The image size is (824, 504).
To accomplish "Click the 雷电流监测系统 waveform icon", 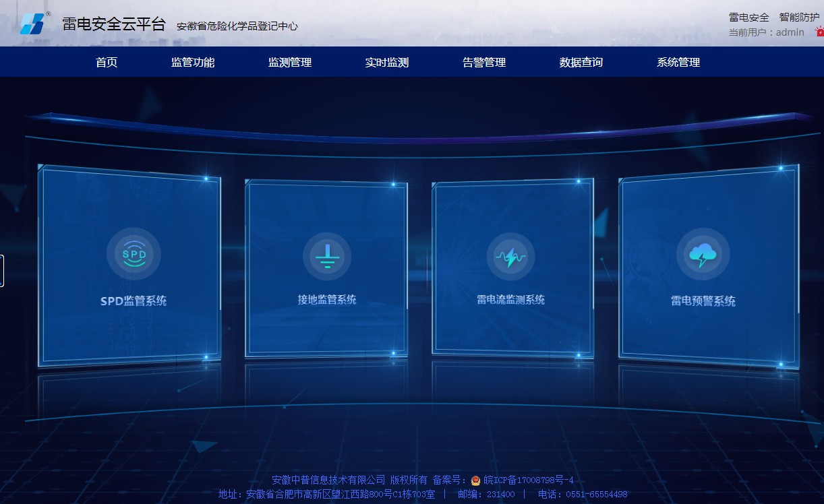I will click(511, 256).
